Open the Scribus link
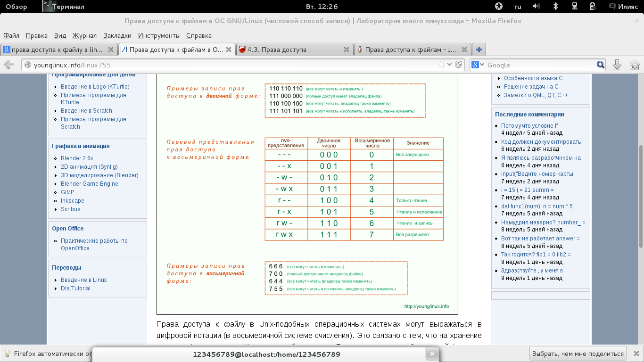This screenshot has height=362, width=644. click(71, 209)
